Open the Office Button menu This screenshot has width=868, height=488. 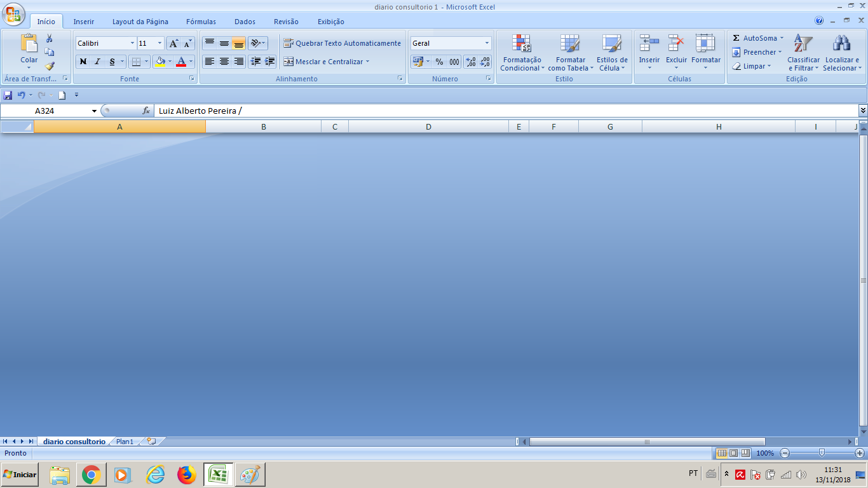tap(14, 14)
